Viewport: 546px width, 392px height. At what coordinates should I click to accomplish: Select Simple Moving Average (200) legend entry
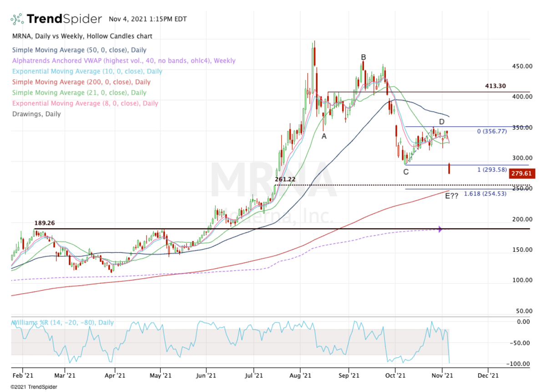[x=81, y=82]
